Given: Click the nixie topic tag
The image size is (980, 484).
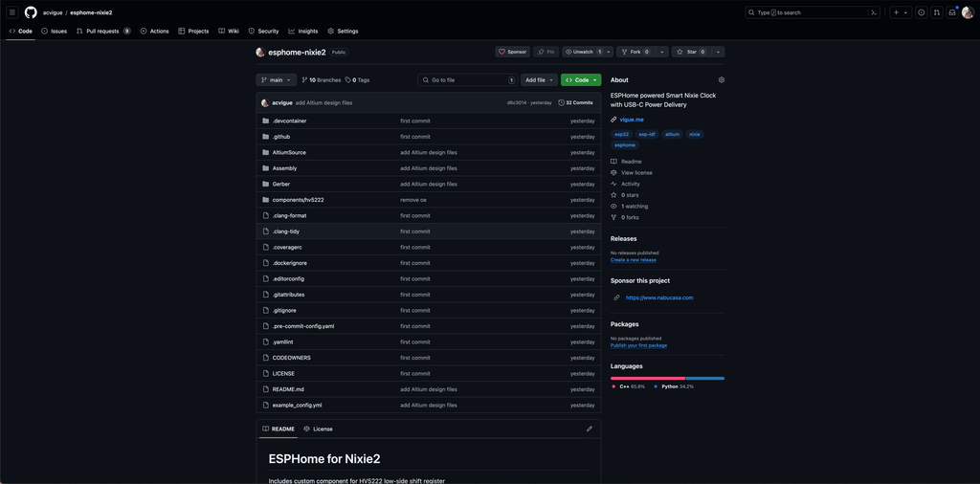Looking at the screenshot, I should tap(695, 134).
